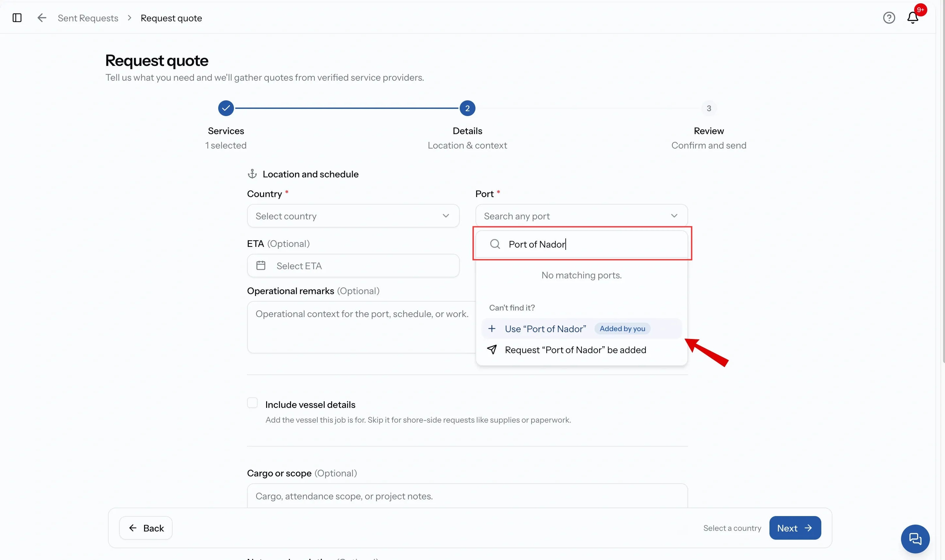Open the help question mark icon

click(x=889, y=18)
